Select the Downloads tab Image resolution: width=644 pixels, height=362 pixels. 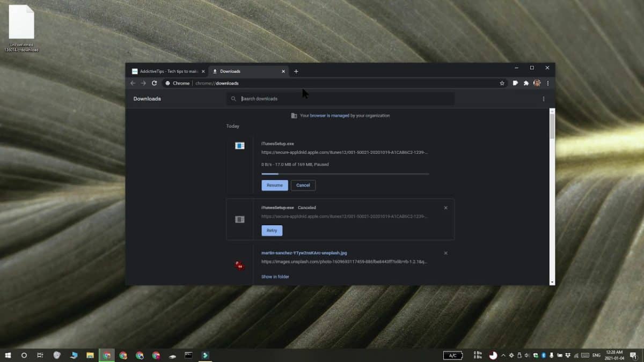point(248,71)
